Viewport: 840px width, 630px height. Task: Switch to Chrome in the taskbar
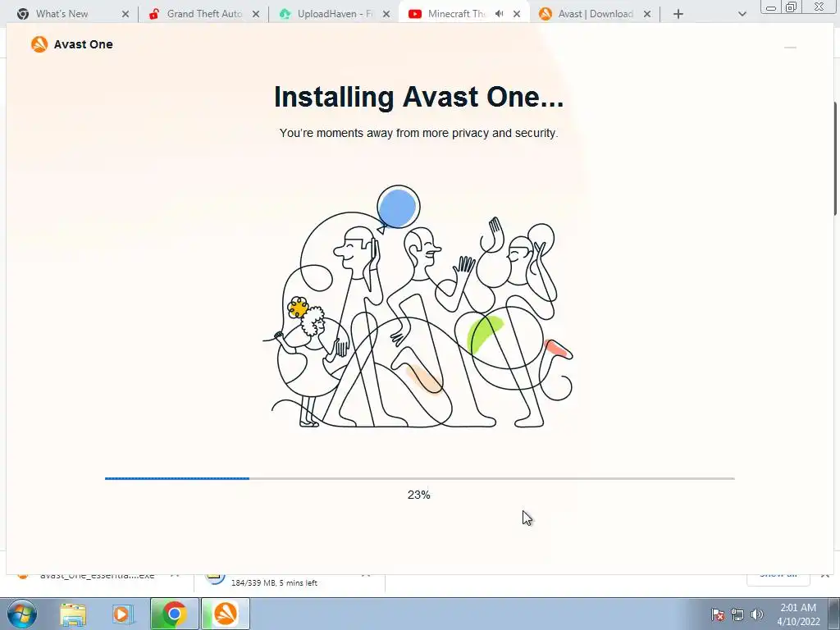174,614
